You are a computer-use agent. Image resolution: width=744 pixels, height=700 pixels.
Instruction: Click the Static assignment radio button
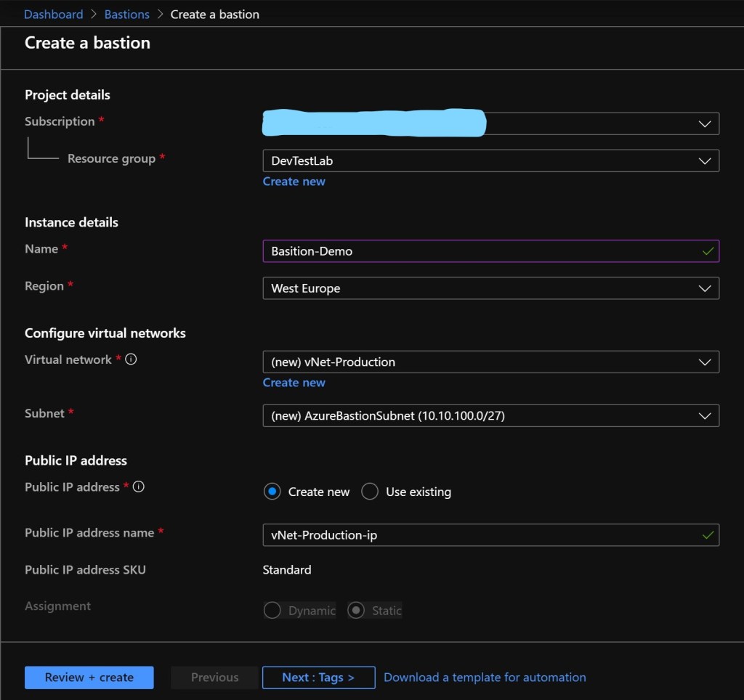356,611
